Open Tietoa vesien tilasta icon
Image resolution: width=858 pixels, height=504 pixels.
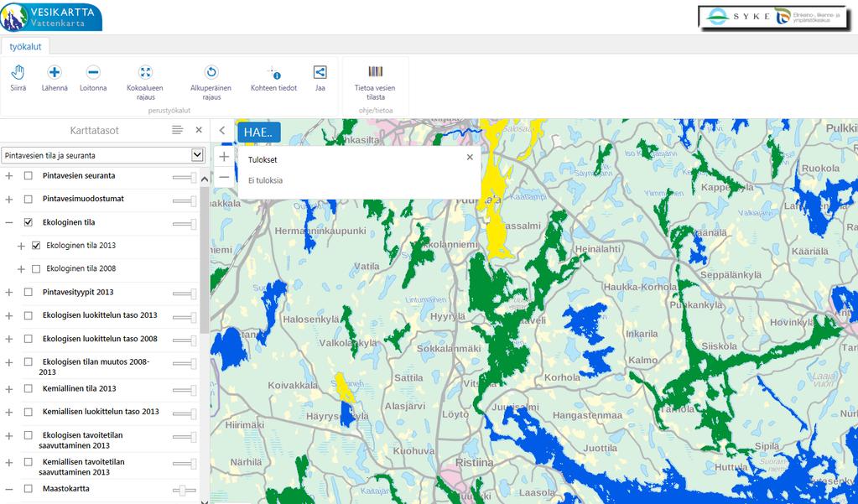coord(375,71)
